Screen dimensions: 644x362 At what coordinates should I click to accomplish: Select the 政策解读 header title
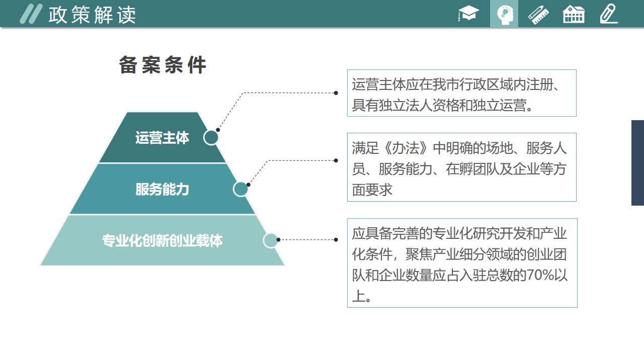pos(92,15)
